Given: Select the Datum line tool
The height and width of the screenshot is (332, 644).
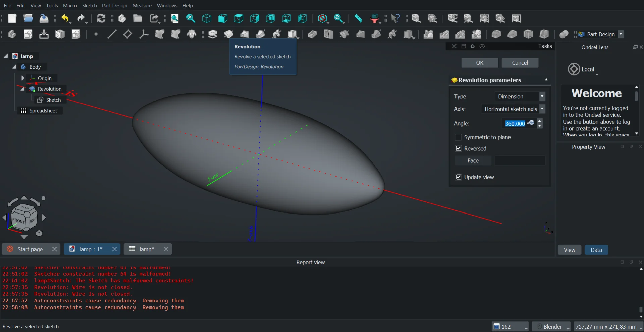Looking at the screenshot, I should (x=112, y=34).
